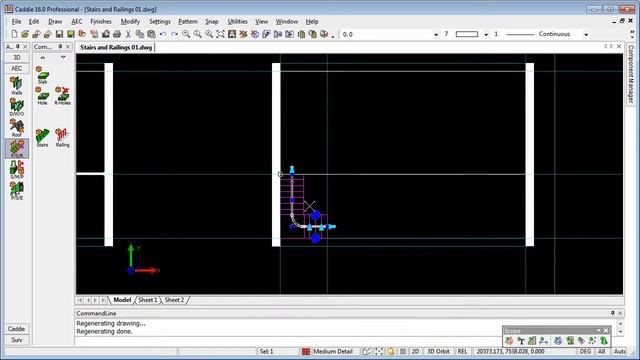The width and height of the screenshot is (640, 360).
Task: Select the Roof tool
Action: (x=16, y=128)
